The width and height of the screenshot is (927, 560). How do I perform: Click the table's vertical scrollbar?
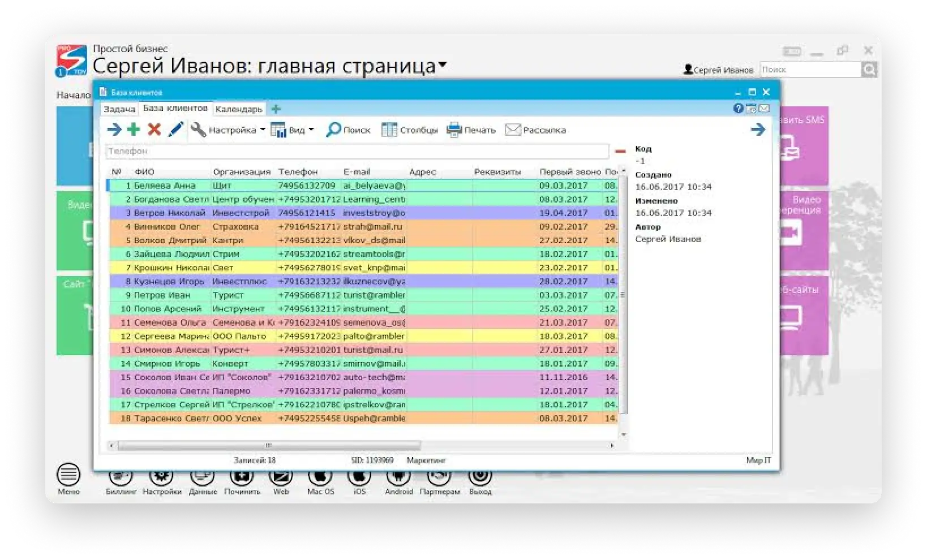(x=623, y=295)
